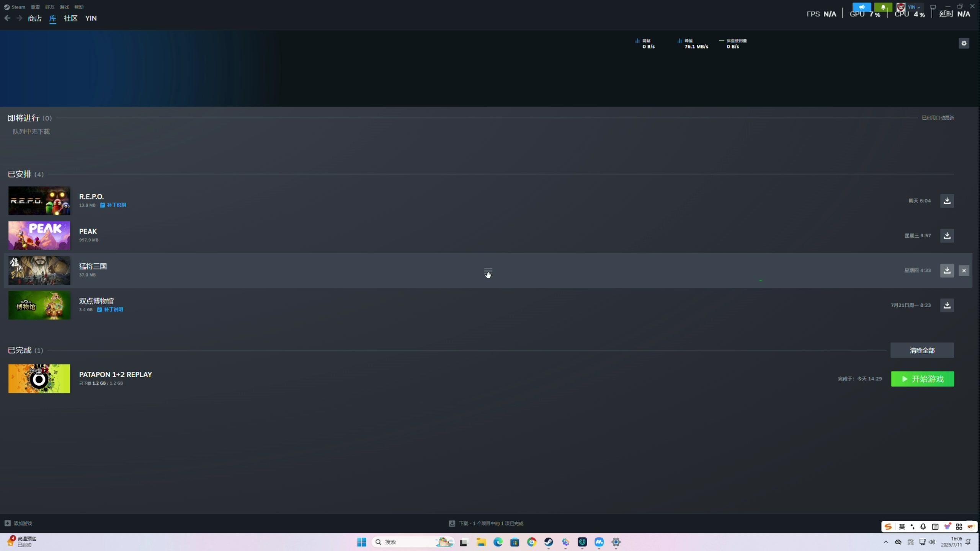Open Google Chrome from the taskbar
The image size is (980, 551).
tap(532, 542)
